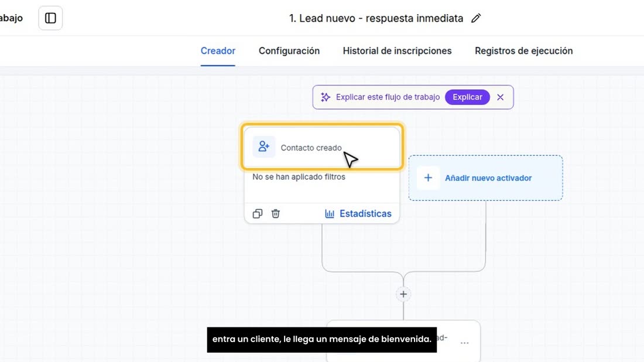Switch to the Configuración tab
The image size is (644, 362).
point(289,51)
